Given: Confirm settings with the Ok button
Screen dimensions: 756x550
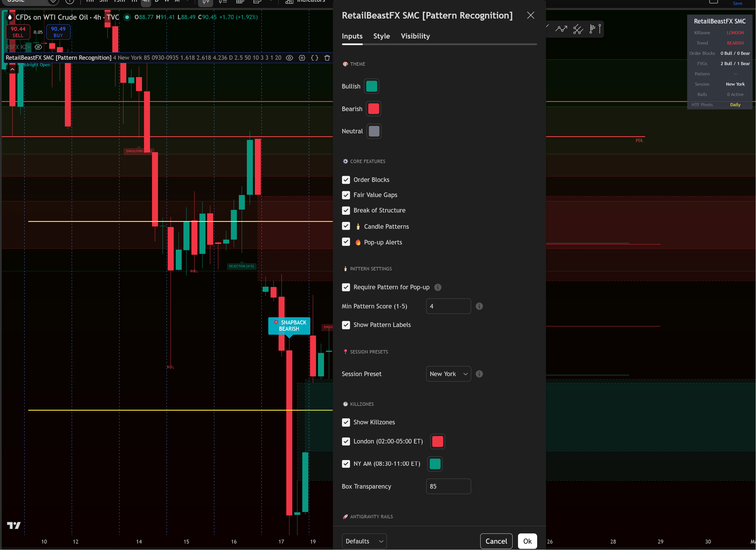Looking at the screenshot, I should (527, 541).
